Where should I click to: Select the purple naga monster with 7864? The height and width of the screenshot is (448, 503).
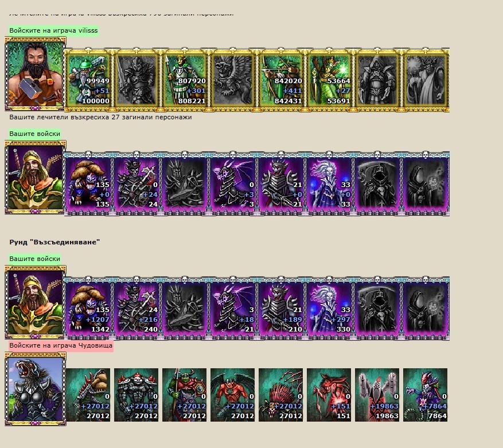click(425, 395)
